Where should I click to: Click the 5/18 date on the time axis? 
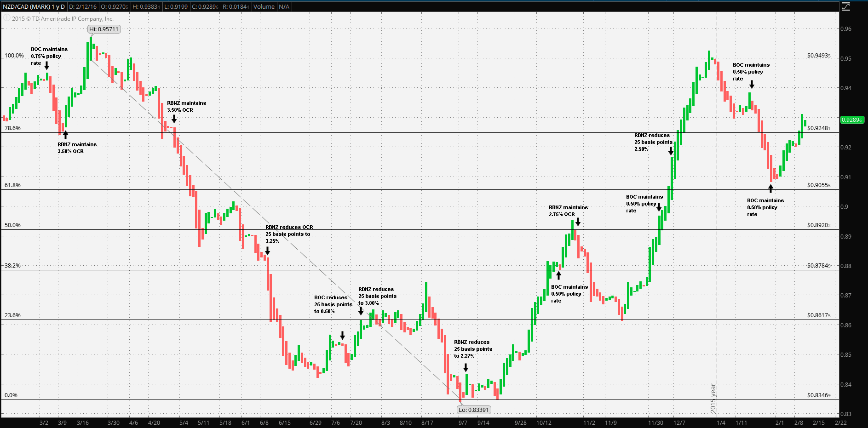click(225, 423)
